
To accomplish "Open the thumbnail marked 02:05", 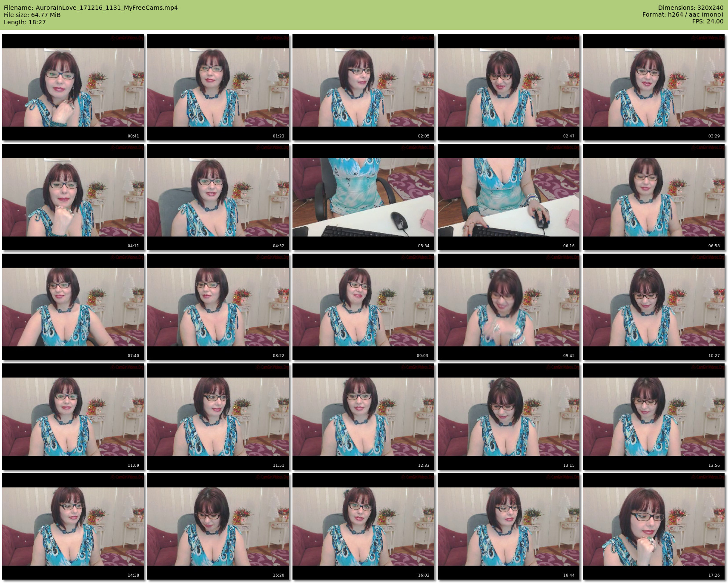I will (x=363, y=87).
